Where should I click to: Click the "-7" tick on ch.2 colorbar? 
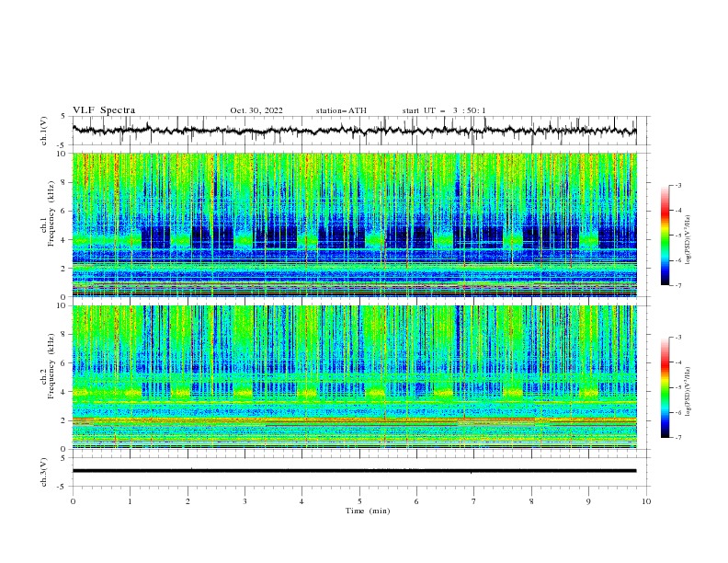(677, 437)
